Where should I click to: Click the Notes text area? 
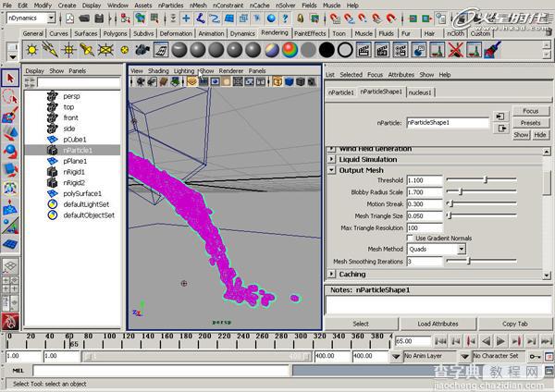tap(438, 305)
